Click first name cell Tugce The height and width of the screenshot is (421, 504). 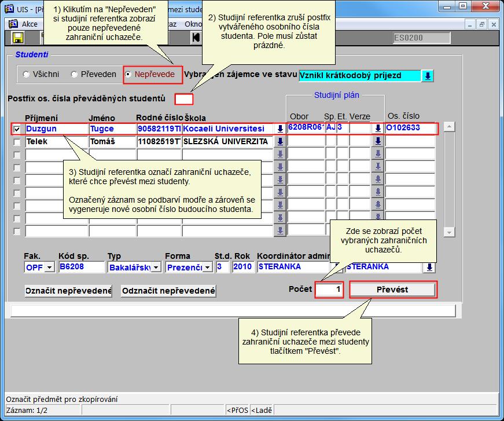pyautogui.click(x=112, y=129)
